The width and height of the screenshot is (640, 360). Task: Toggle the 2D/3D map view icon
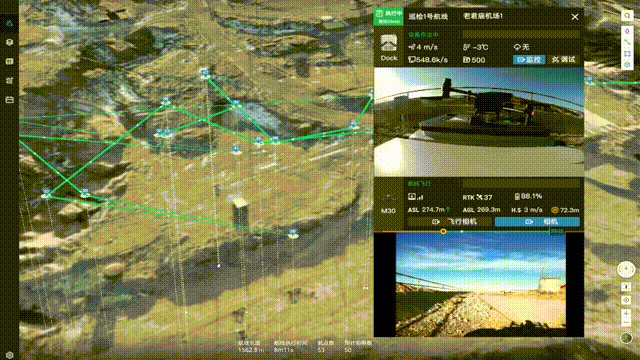626,287
